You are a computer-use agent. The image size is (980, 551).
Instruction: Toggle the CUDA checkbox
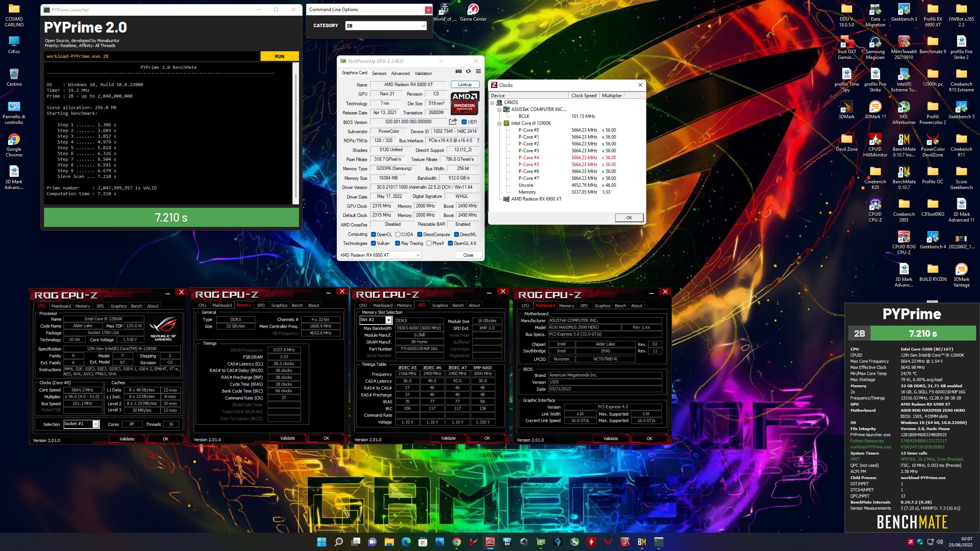398,235
